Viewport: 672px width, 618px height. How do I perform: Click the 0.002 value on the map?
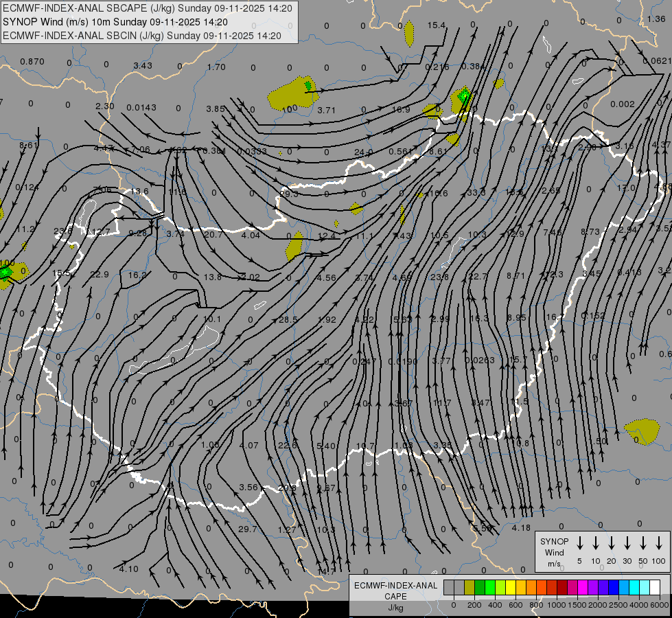coord(623,104)
